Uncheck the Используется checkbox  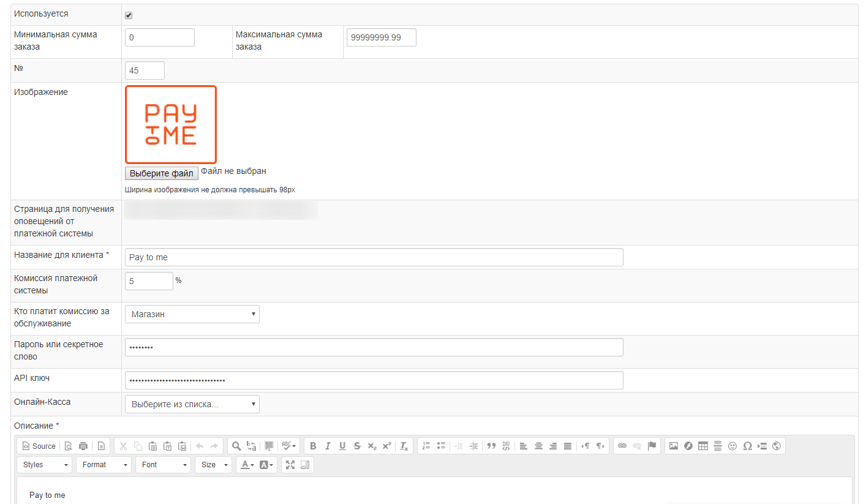tap(129, 15)
